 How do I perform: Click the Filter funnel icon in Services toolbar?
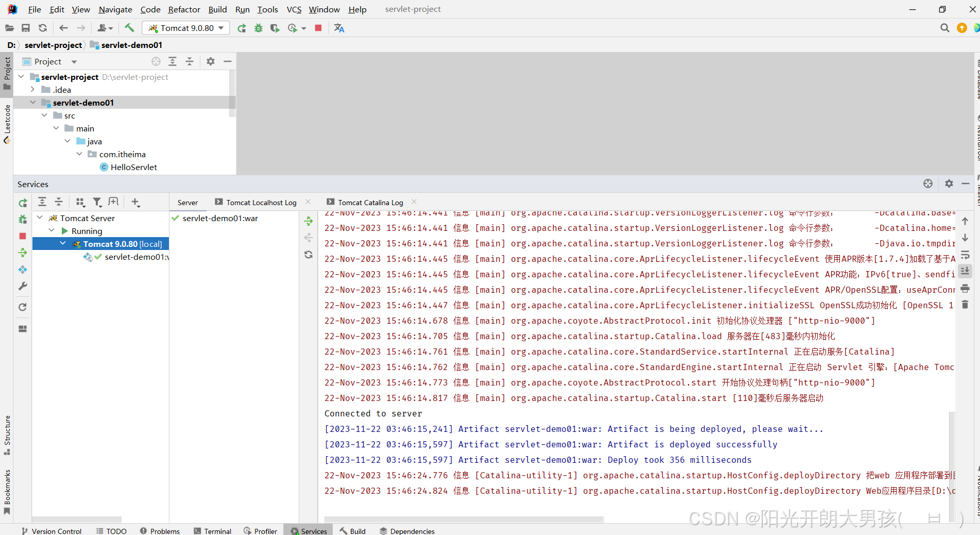click(97, 202)
